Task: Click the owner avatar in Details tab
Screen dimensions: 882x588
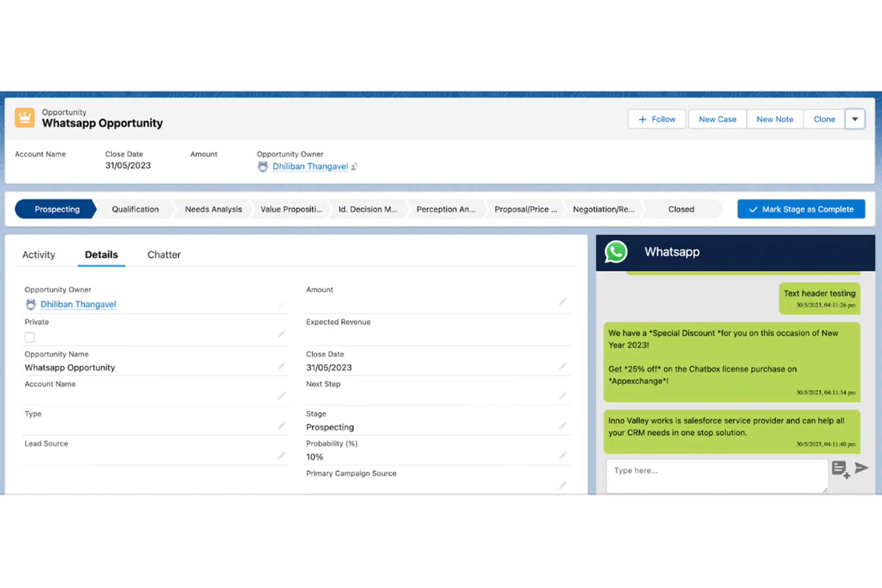Action: 31,305
